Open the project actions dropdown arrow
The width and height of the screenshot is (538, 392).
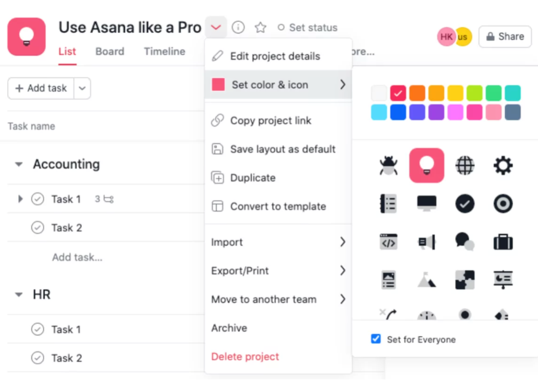click(216, 27)
